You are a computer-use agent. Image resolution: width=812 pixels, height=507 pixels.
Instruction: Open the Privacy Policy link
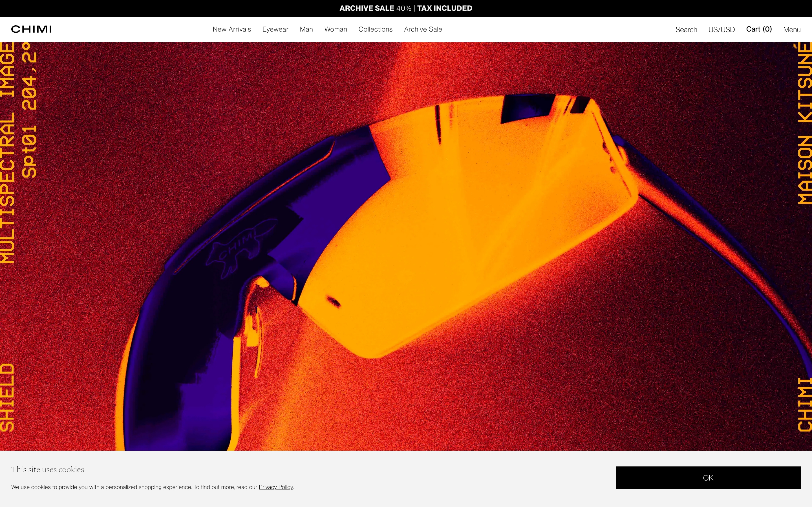pos(275,487)
